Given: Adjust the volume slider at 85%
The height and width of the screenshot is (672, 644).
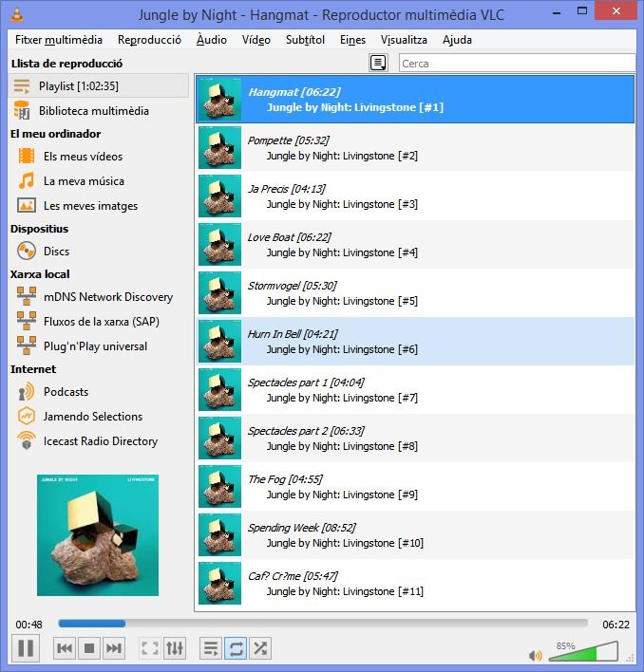Looking at the screenshot, I should 583,650.
